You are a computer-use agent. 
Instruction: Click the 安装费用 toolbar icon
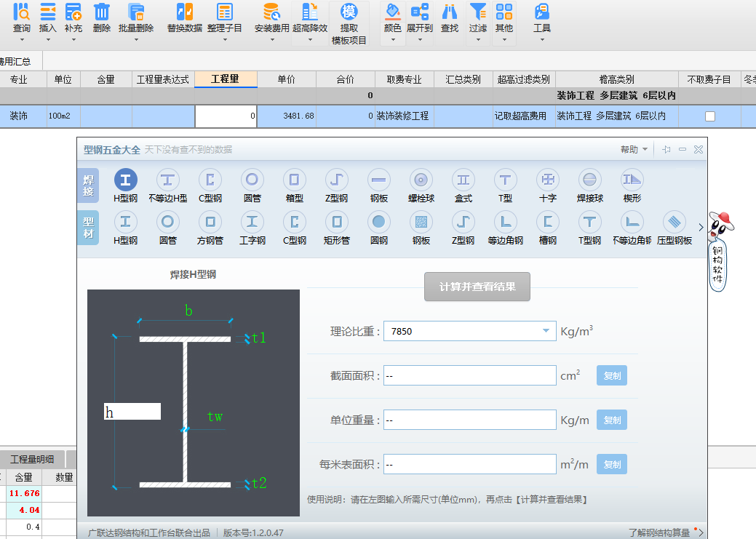271,12
